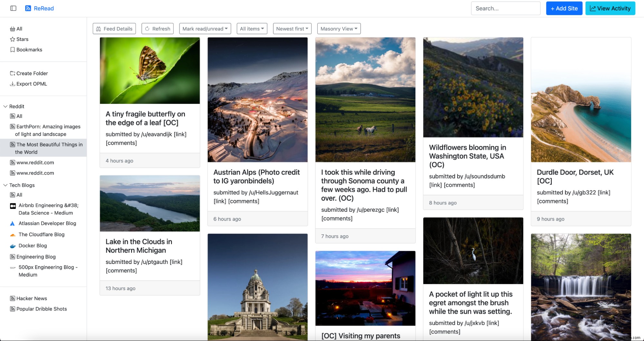
Task: Select the Engineering Blog feed
Action: (36, 257)
